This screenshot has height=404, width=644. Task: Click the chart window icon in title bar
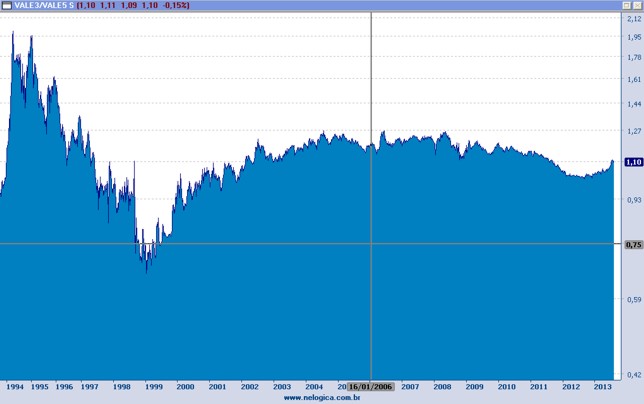click(6, 5)
